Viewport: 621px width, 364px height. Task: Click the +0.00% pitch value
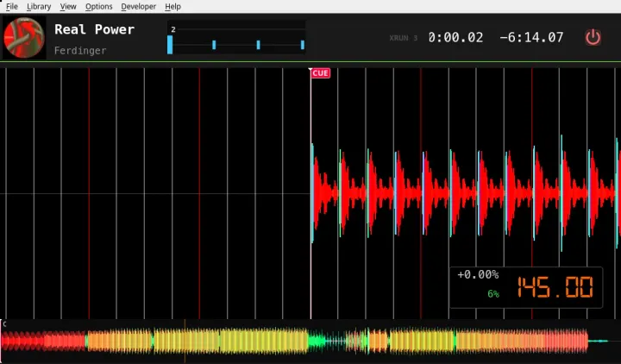point(478,274)
